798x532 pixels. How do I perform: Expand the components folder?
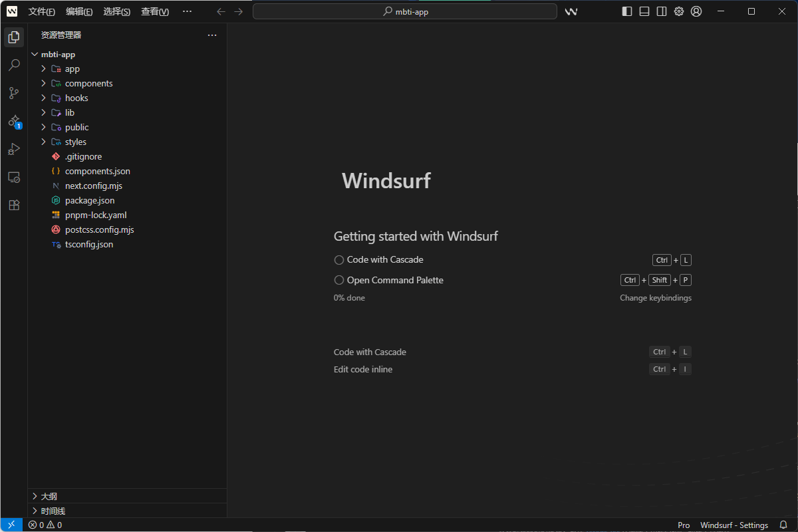click(x=88, y=83)
